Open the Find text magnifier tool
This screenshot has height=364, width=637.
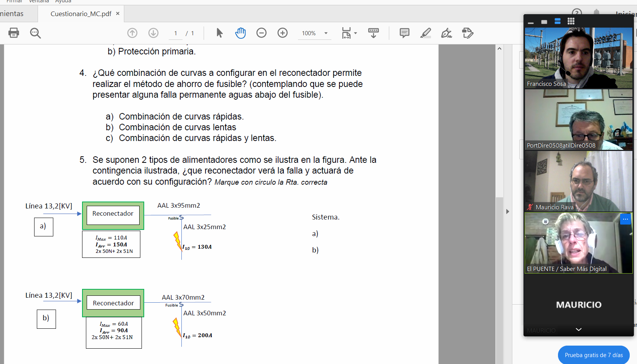point(35,33)
